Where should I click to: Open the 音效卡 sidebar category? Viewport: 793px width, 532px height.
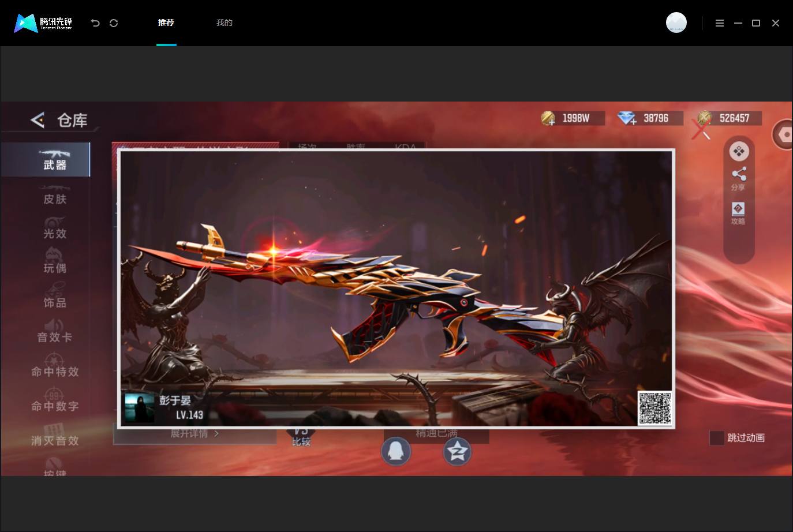(55, 332)
